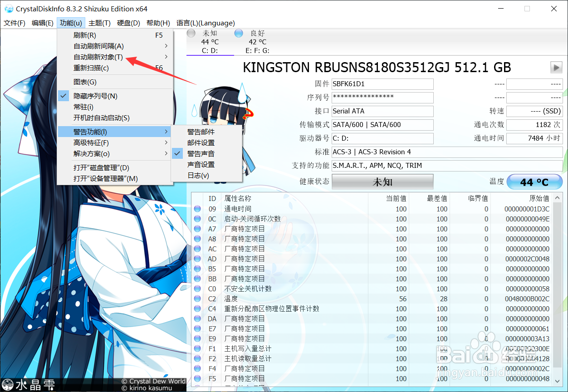Click the status orb of row F4
This screenshot has height=392, width=568.
(197, 369)
